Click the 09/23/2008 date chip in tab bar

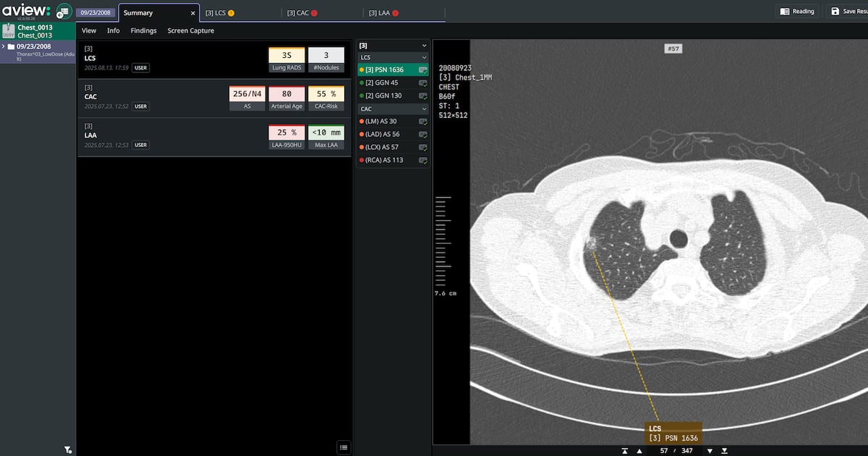(95, 13)
